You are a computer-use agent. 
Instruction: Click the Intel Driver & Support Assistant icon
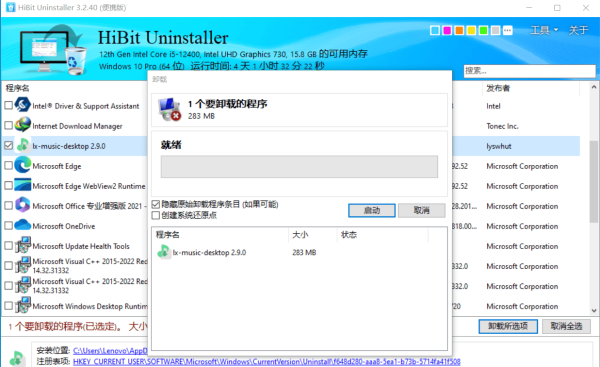coord(23,105)
